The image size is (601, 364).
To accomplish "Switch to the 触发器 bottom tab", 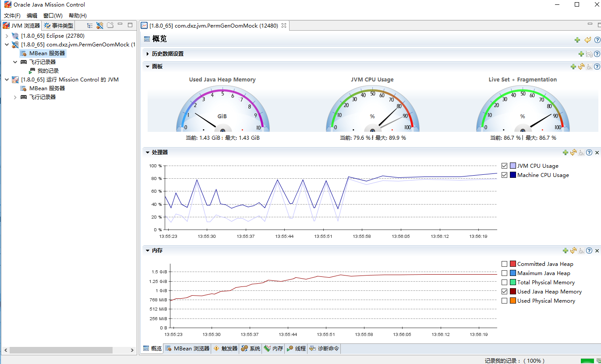I will click(226, 349).
